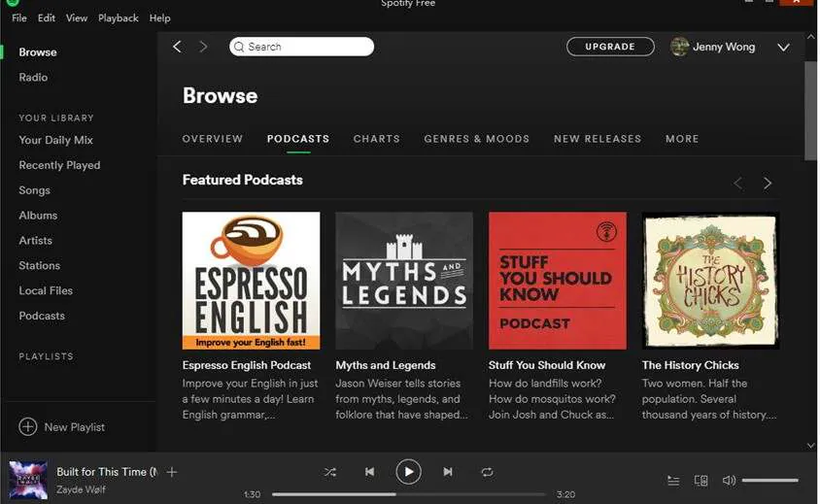
Task: Open the Stuff You Should Know cover art
Action: point(558,281)
